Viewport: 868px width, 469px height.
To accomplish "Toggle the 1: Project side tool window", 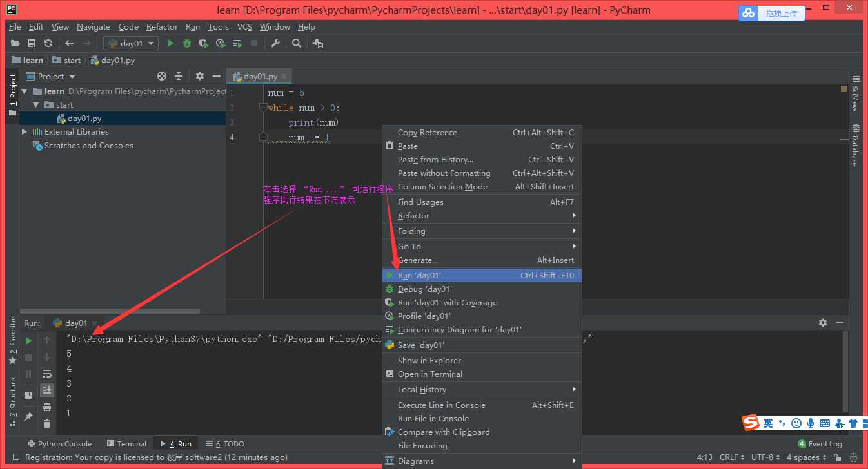I will click(x=12, y=95).
